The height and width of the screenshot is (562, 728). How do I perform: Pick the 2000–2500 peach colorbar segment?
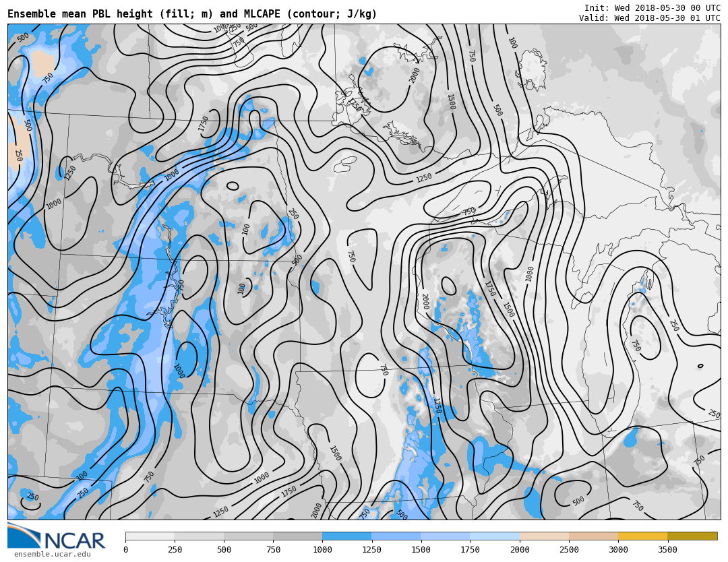[544, 536]
